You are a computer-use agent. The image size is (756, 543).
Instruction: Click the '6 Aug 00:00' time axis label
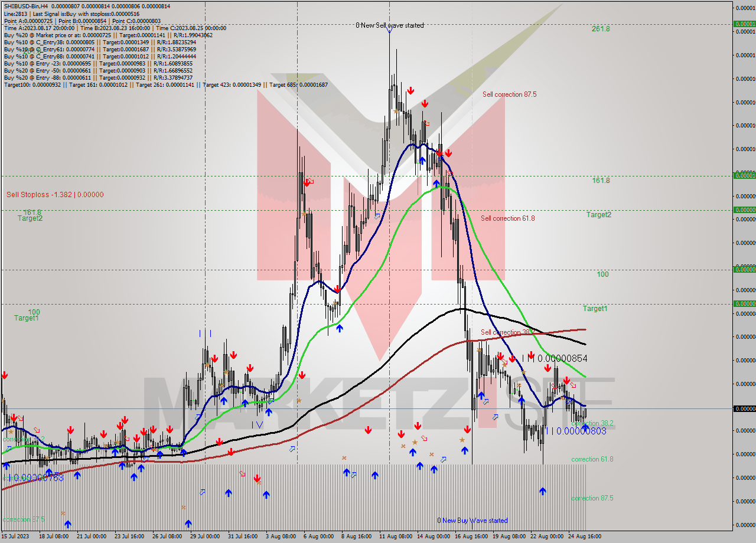click(319, 537)
